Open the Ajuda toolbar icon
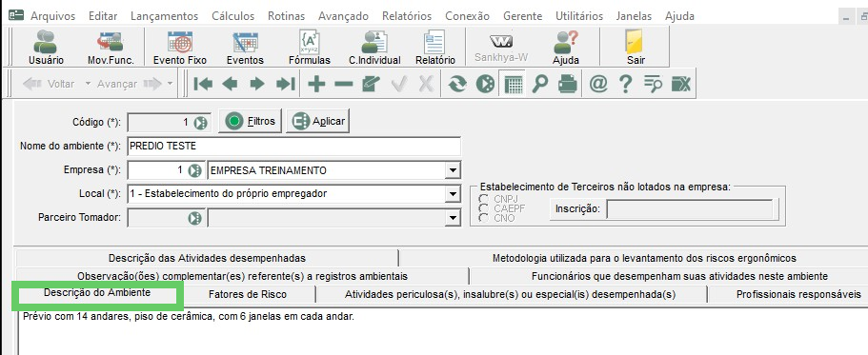Screen dimensions: 868x355 click(566, 48)
